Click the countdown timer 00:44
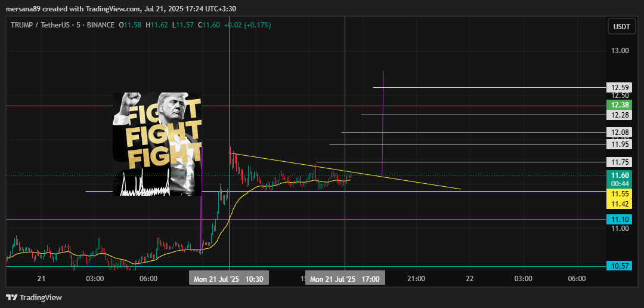644x308 pixels. coord(619,183)
